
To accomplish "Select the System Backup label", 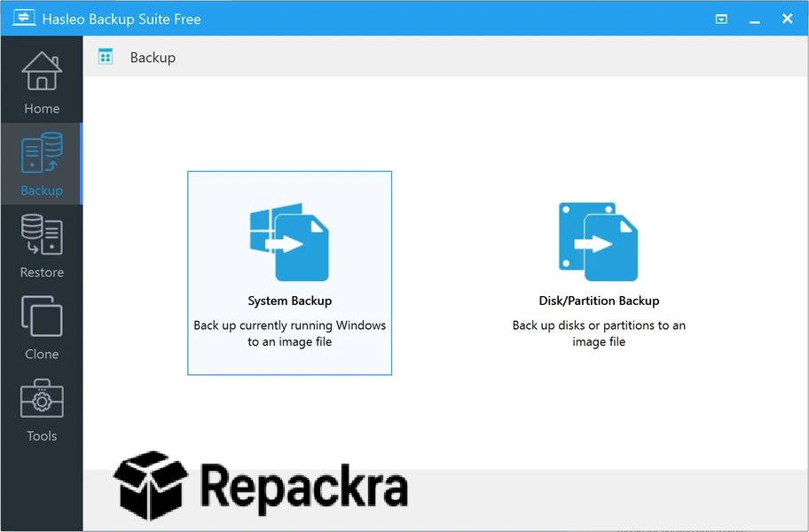I will click(289, 301).
